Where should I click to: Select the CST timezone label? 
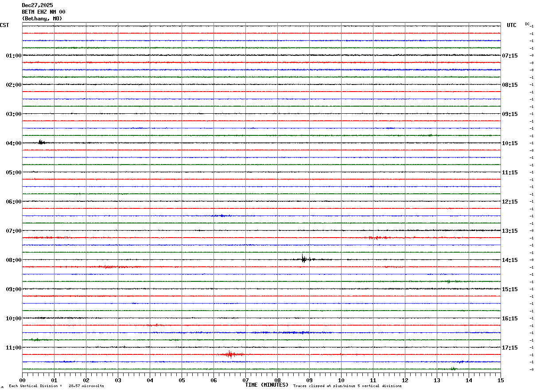[x=4, y=25]
